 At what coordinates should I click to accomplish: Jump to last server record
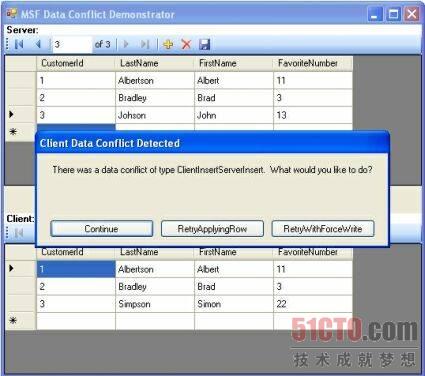(145, 44)
